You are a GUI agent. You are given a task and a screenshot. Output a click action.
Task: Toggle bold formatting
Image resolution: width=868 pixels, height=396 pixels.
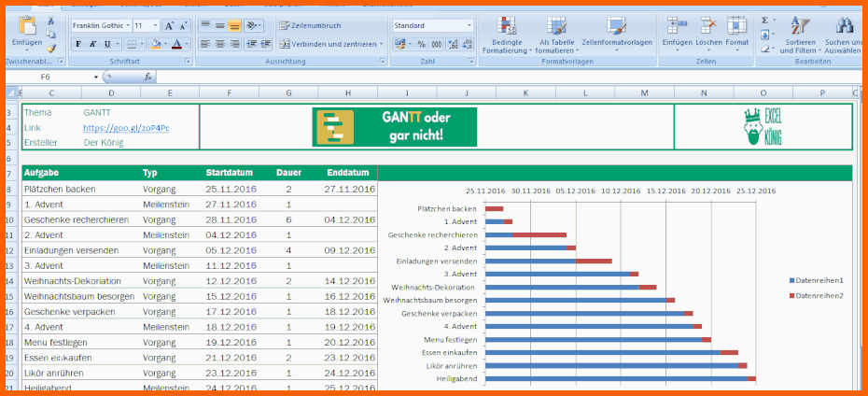tap(78, 44)
